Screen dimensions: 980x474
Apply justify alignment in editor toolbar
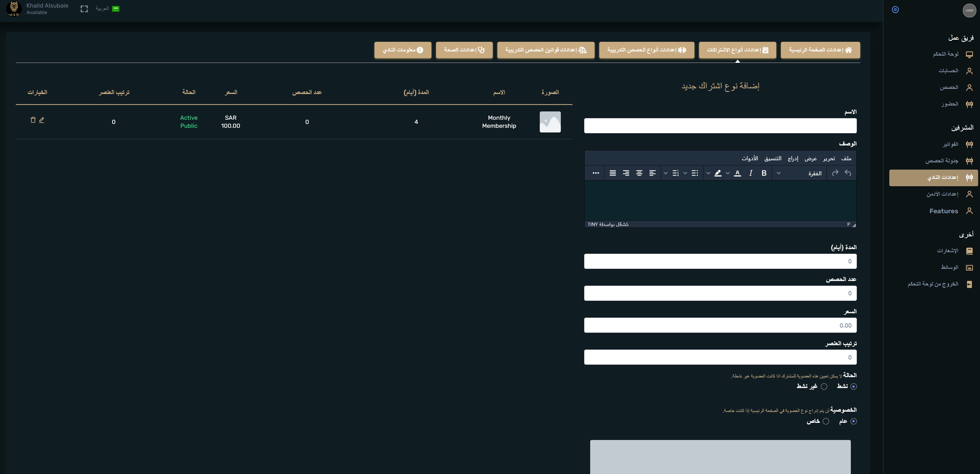613,173
